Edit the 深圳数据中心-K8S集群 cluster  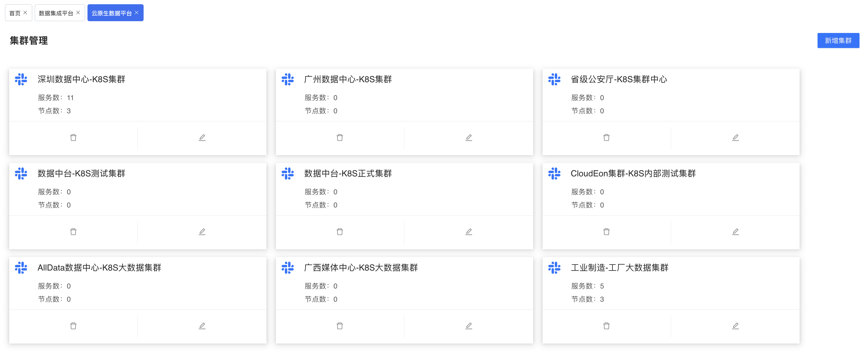coord(202,137)
